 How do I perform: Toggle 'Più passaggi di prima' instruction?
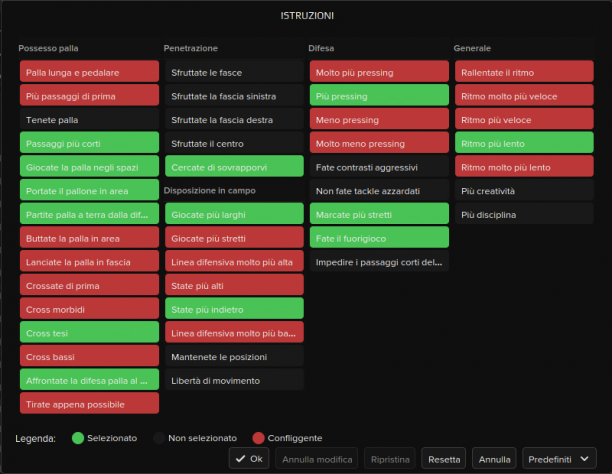[x=89, y=95]
